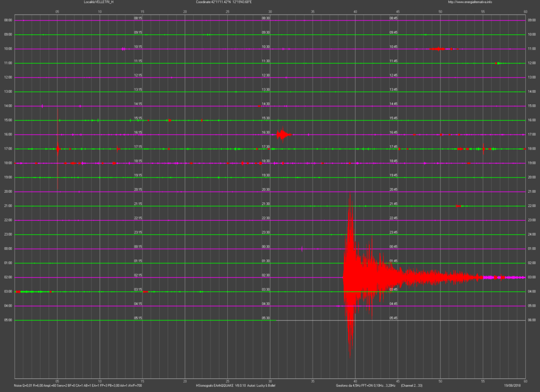
Task: Click the 08:15 quarter-hour label
Action: (x=138, y=18)
